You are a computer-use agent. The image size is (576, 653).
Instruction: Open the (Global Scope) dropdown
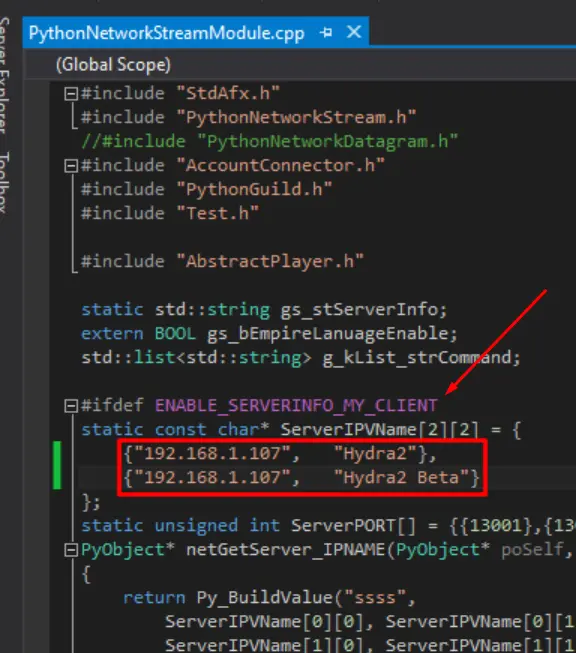point(301,65)
